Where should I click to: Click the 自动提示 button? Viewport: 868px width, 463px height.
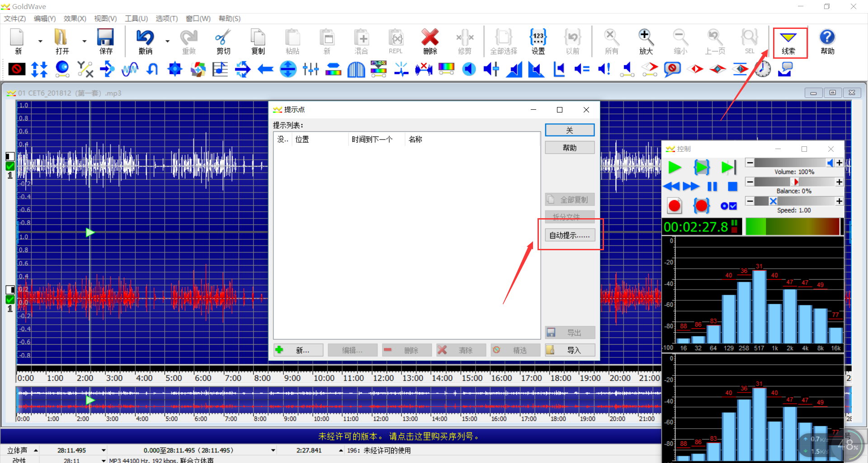click(570, 235)
